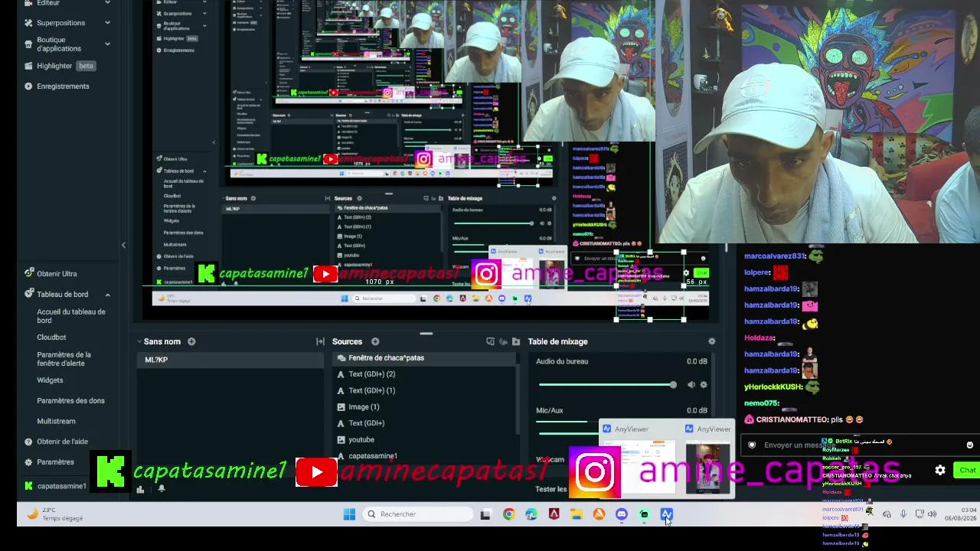Image resolution: width=980 pixels, height=551 pixels.
Task: Expand the Boutique d'applications chevron
Action: [x=107, y=44]
